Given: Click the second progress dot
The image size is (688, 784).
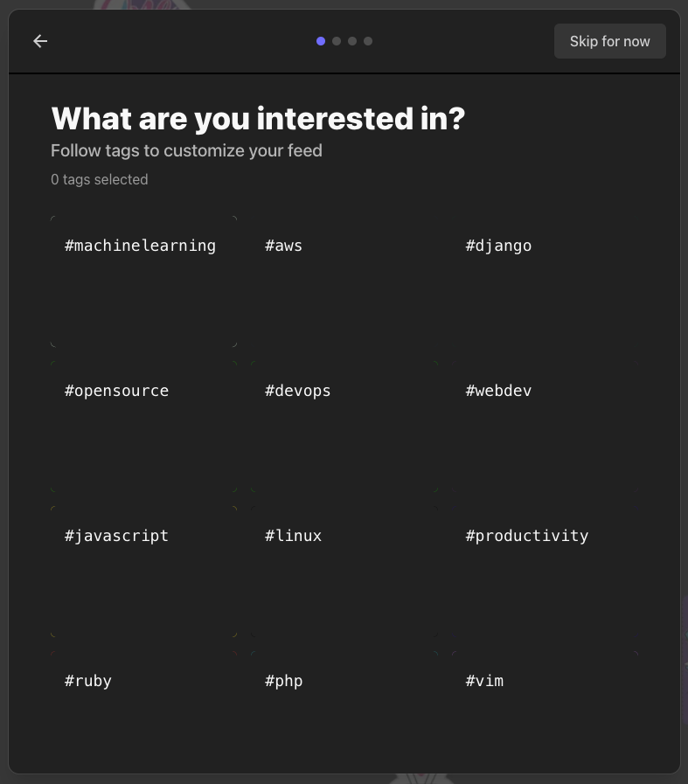Looking at the screenshot, I should click(337, 41).
